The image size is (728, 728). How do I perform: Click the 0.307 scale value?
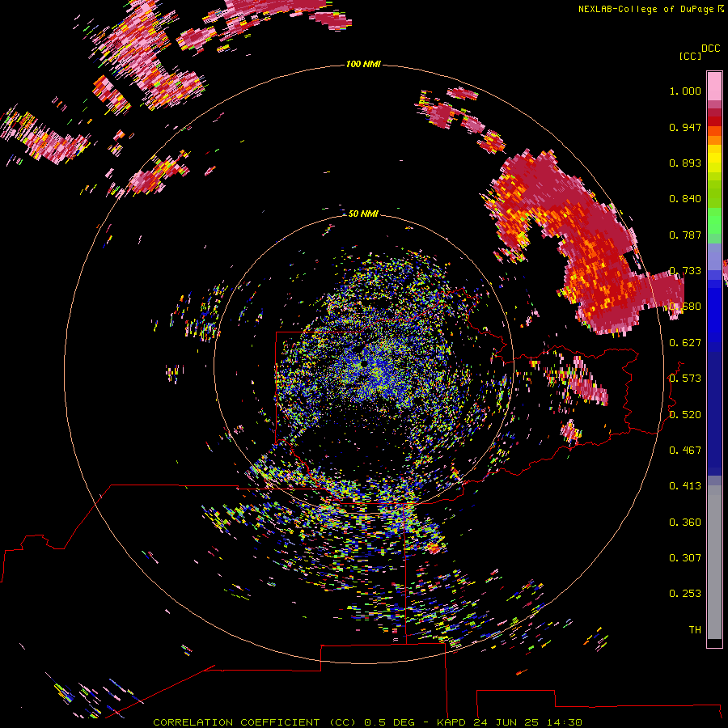coord(685,558)
